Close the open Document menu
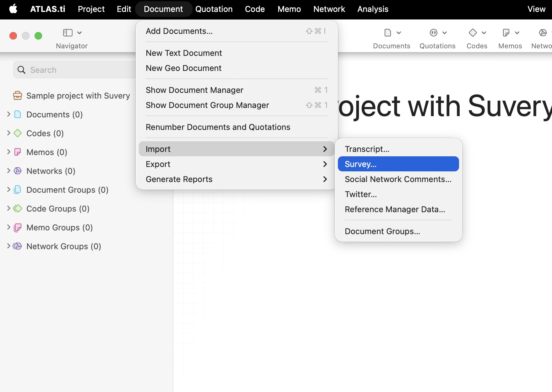The image size is (552, 392). [x=163, y=9]
